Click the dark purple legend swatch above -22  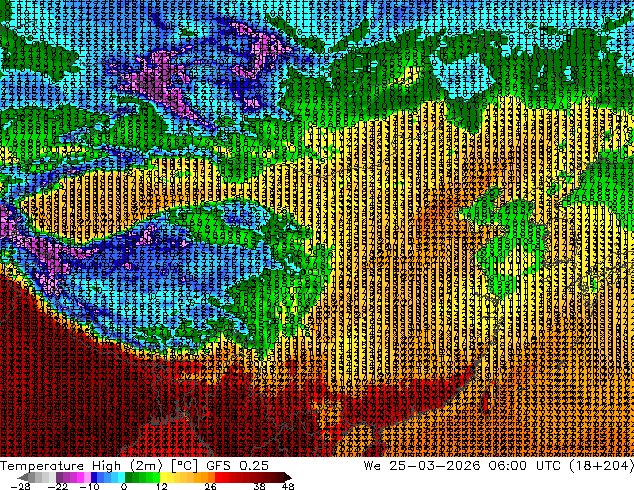coord(59,477)
